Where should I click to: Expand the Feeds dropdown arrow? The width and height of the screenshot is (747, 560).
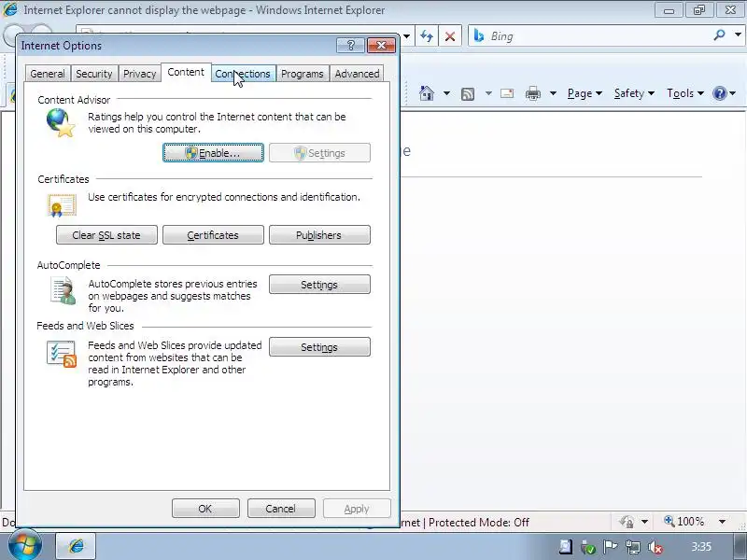pyautogui.click(x=488, y=93)
